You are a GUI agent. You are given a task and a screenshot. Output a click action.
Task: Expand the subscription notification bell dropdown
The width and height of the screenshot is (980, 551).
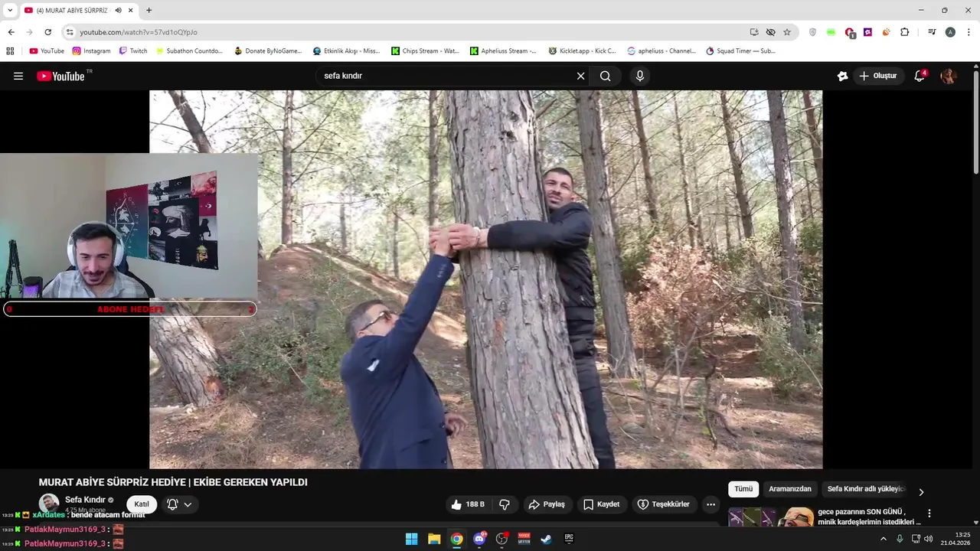click(x=179, y=504)
